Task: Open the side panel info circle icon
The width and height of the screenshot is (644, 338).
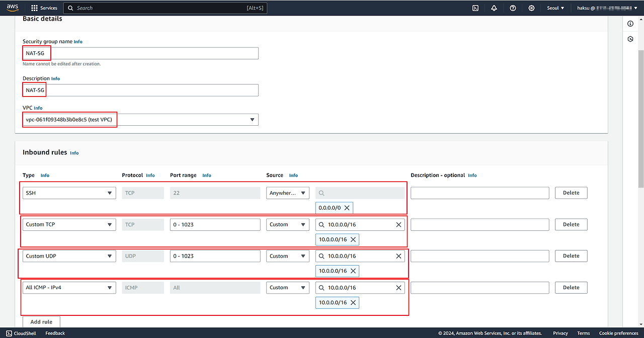Action: click(630, 24)
